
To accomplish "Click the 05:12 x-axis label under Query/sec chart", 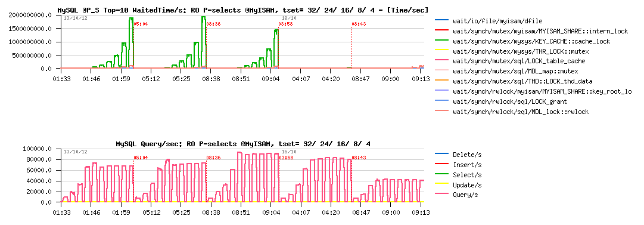I will click(151, 213).
